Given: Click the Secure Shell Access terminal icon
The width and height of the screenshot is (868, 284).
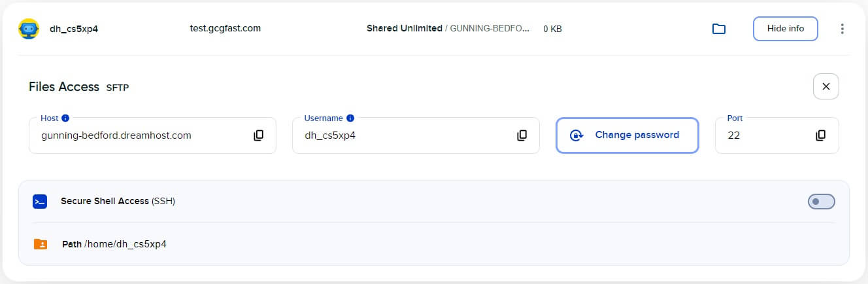Looking at the screenshot, I should click(x=40, y=202).
